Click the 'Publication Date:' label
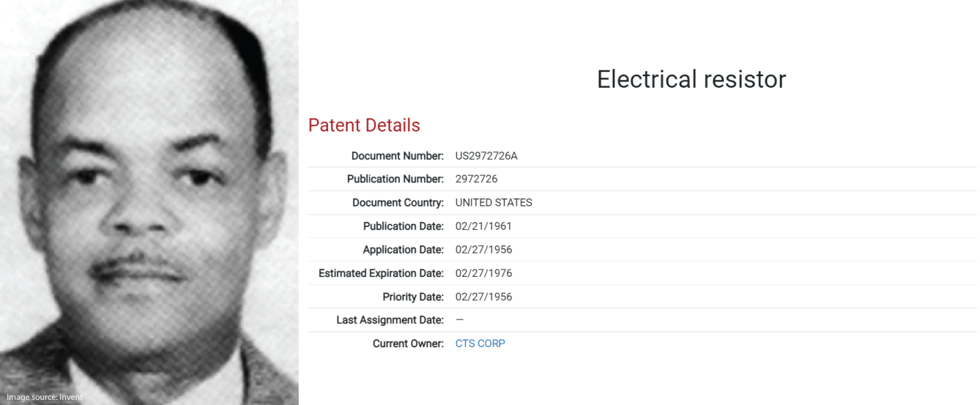980x405 pixels. tap(404, 226)
